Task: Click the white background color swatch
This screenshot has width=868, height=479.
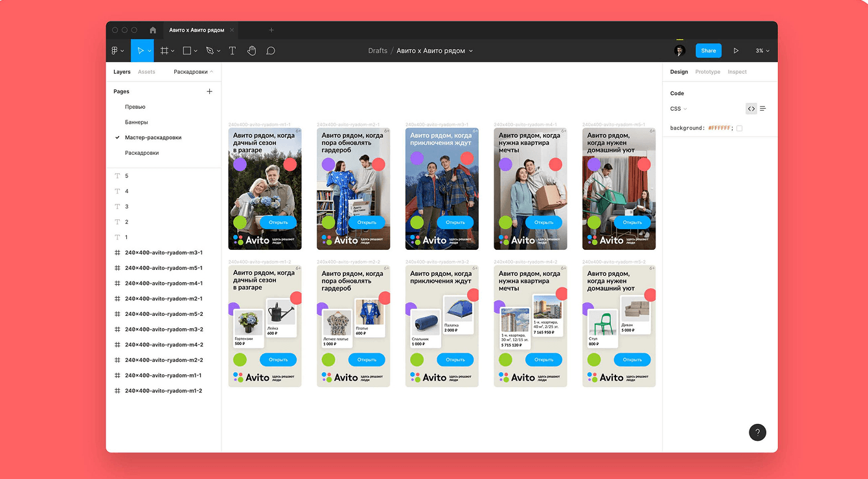Action: click(739, 128)
